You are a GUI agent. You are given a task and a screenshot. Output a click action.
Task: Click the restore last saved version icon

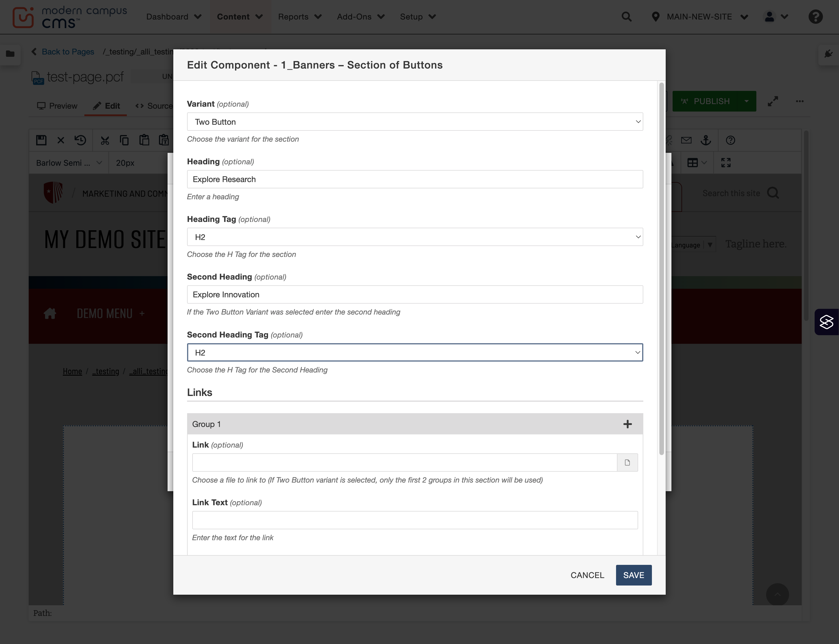(x=81, y=140)
